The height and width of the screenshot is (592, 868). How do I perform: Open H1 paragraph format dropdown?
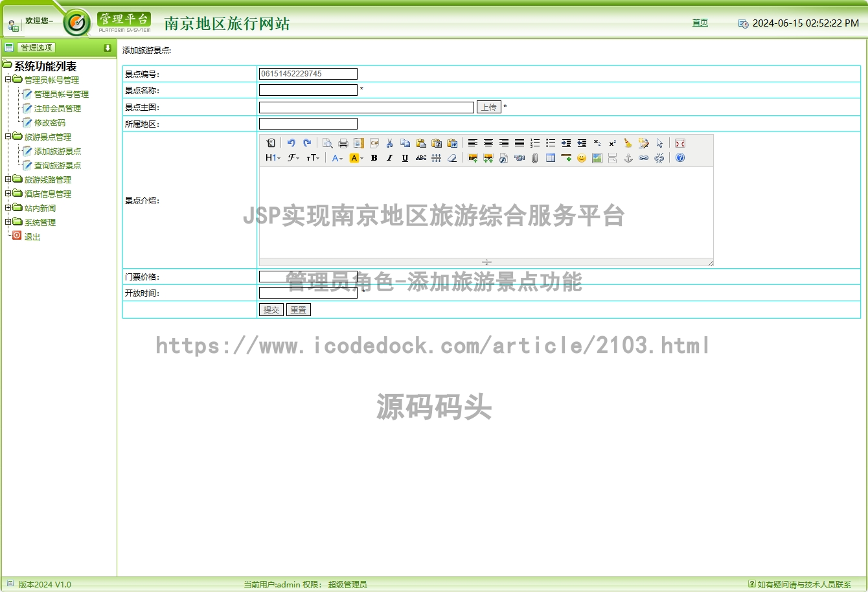273,158
